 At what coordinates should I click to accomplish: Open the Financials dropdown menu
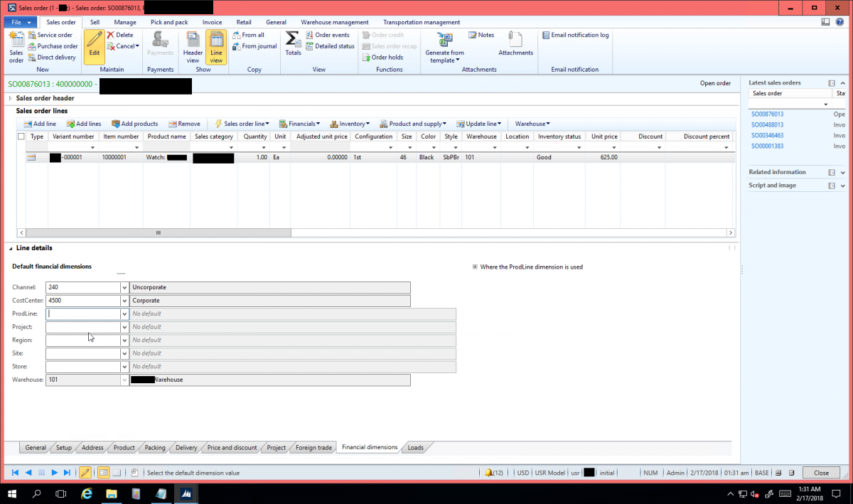point(299,124)
